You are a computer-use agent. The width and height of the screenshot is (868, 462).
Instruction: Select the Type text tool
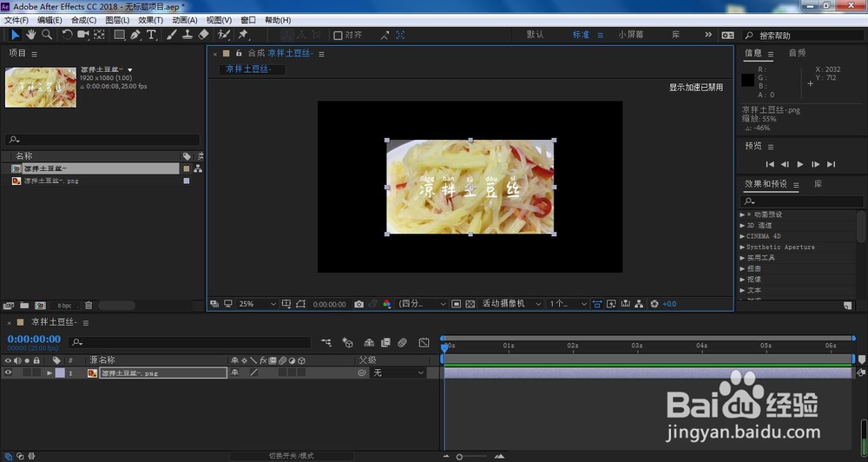pyautogui.click(x=151, y=35)
